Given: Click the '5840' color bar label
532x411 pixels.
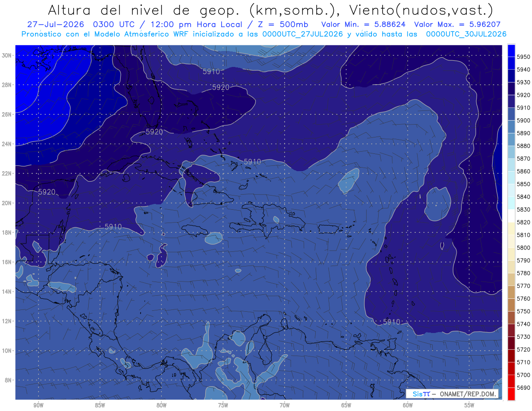Looking at the screenshot, I should coord(524,197).
